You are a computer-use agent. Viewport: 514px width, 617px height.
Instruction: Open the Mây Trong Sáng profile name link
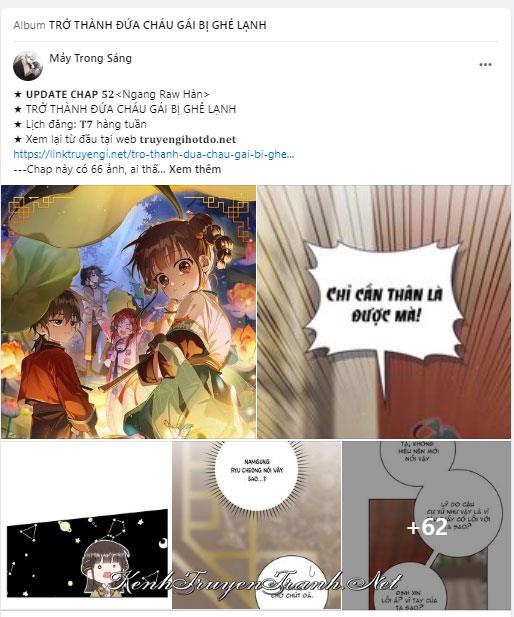[91, 58]
